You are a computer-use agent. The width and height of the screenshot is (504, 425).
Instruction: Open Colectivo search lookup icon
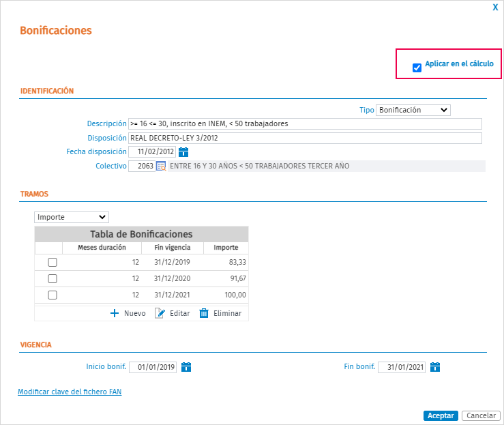(x=161, y=166)
